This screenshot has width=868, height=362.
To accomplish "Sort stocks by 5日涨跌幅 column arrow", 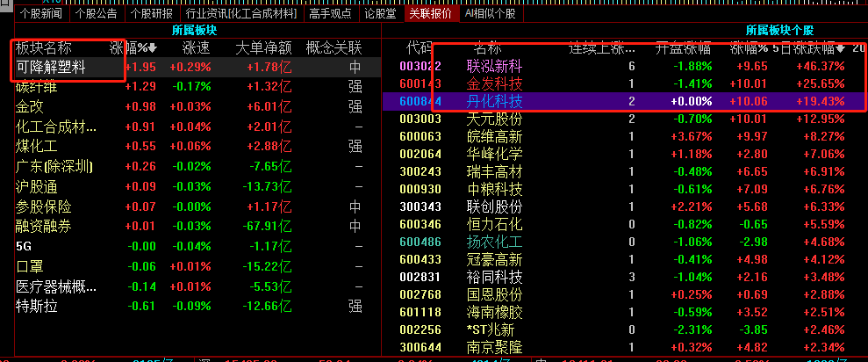I will 840,49.
